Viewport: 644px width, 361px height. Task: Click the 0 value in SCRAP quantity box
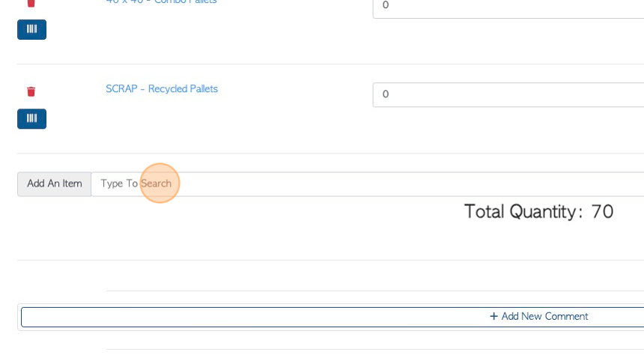(x=385, y=94)
